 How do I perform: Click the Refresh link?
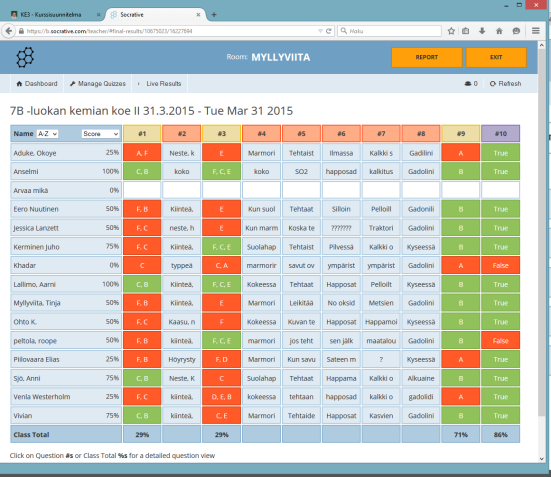pos(506,84)
